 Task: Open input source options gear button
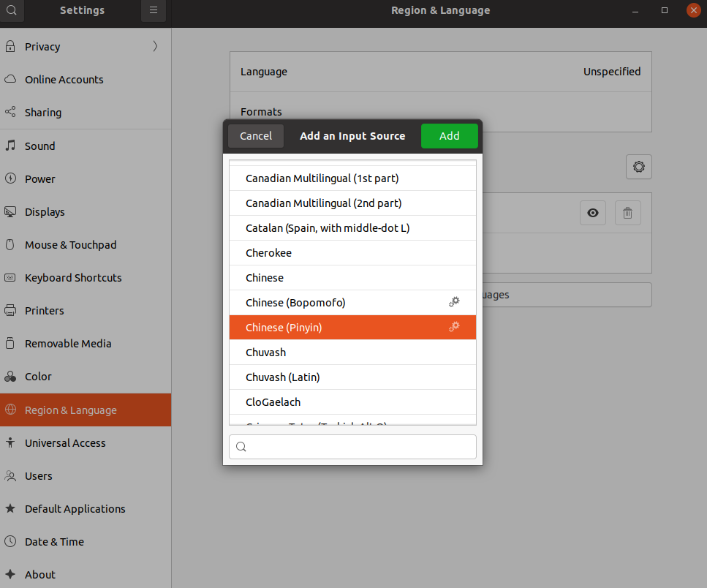[638, 167]
